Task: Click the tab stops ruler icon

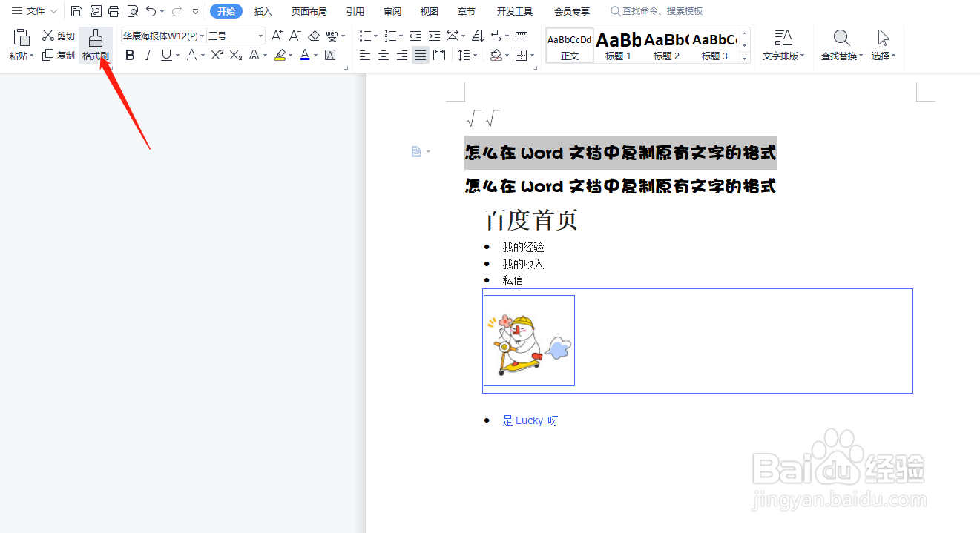Action: [x=522, y=36]
